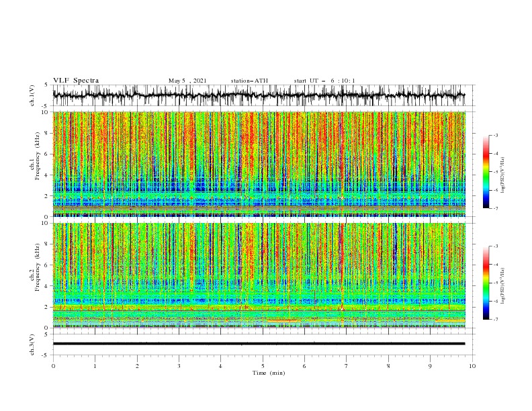The height and width of the screenshot is (411, 532).
Task: Click inside the ch.2 spectrogram panel
Action: tap(259, 275)
